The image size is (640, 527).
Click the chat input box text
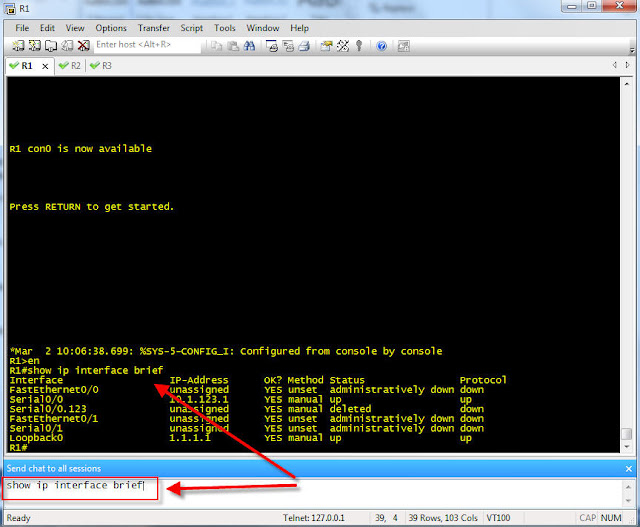75,485
